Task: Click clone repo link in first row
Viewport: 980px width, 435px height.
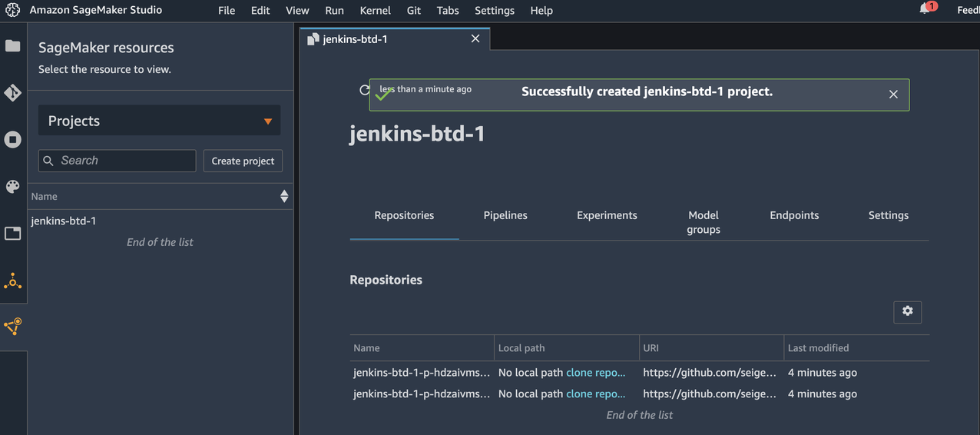Action: [596, 372]
